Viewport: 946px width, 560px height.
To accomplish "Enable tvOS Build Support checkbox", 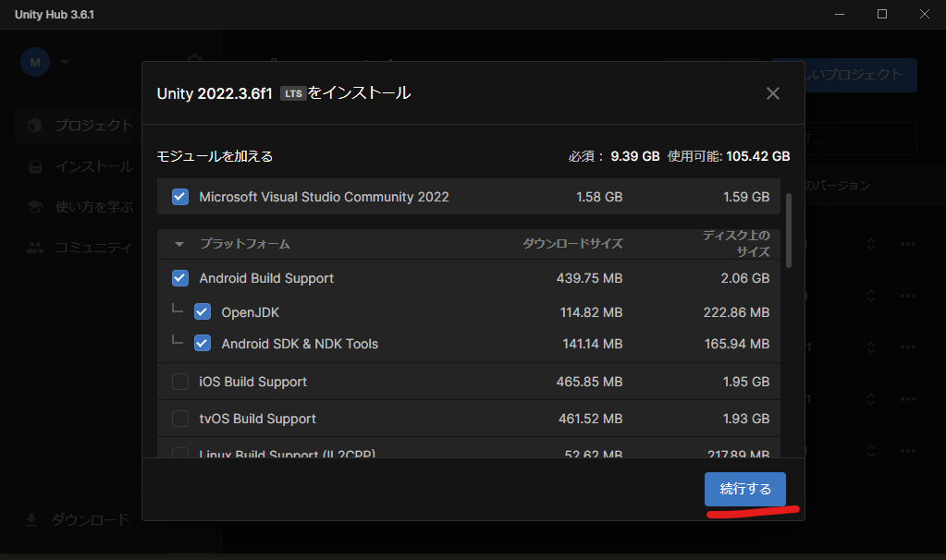I will [180, 419].
